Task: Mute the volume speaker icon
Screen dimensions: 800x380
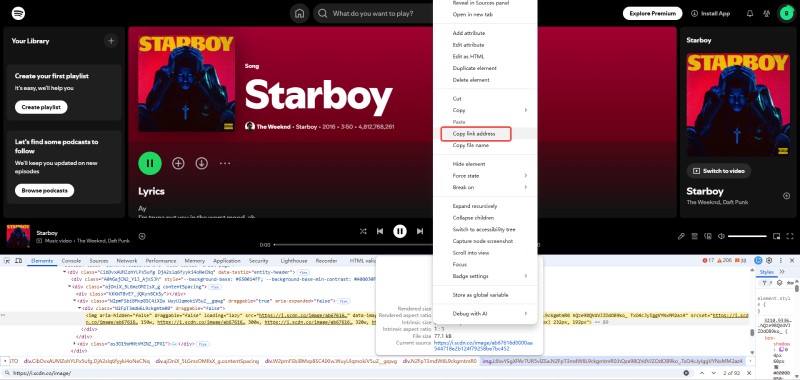Action: (721, 236)
